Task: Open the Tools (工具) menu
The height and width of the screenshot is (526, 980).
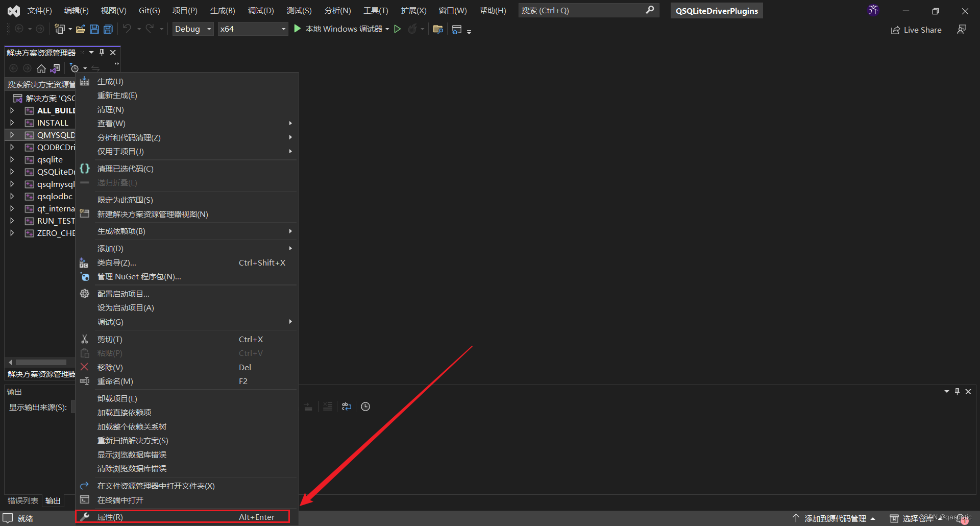Action: click(376, 11)
